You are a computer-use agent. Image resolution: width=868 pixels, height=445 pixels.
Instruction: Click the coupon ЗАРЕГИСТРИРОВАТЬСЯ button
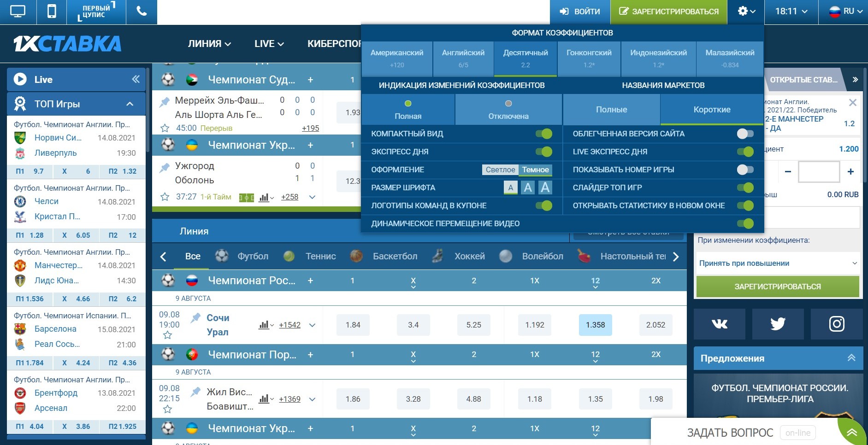(778, 287)
